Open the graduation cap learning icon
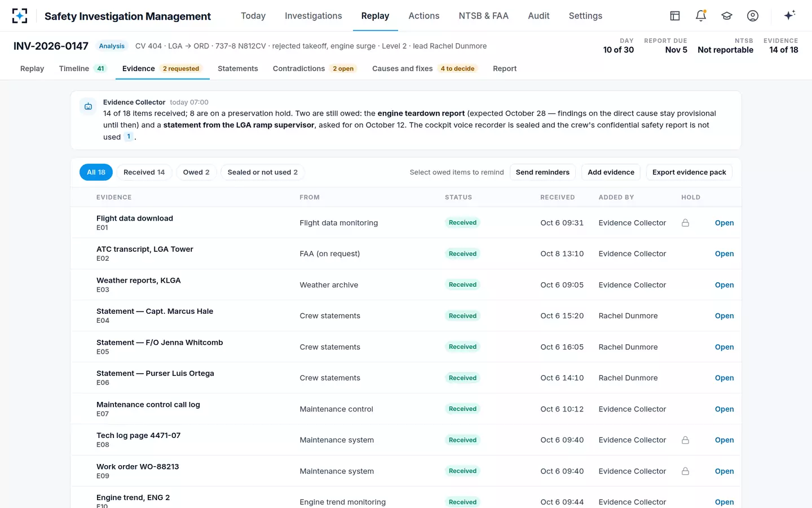The image size is (812, 508). [727, 16]
